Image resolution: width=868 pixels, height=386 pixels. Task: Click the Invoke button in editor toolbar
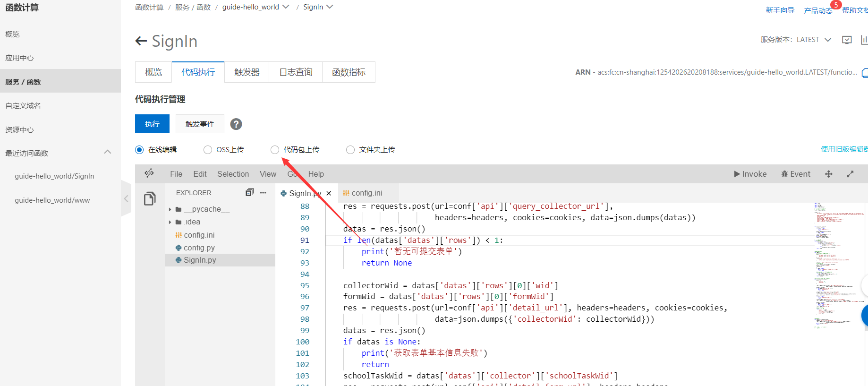tap(750, 174)
